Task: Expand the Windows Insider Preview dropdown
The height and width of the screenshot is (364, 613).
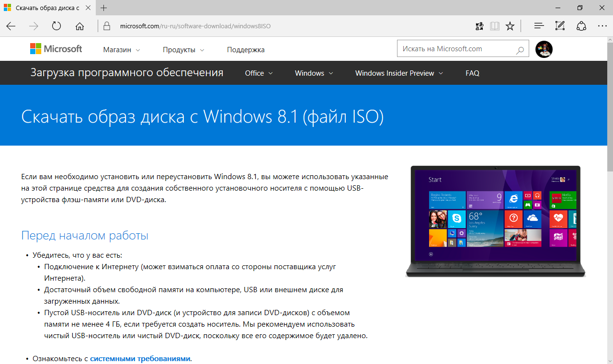Action: point(399,73)
